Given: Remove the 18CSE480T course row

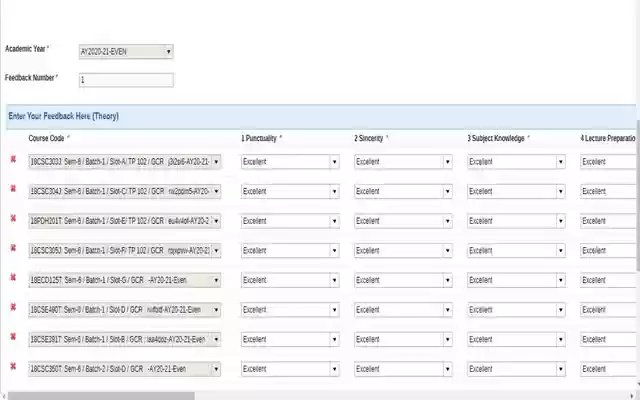Looking at the screenshot, I should coord(13,307).
